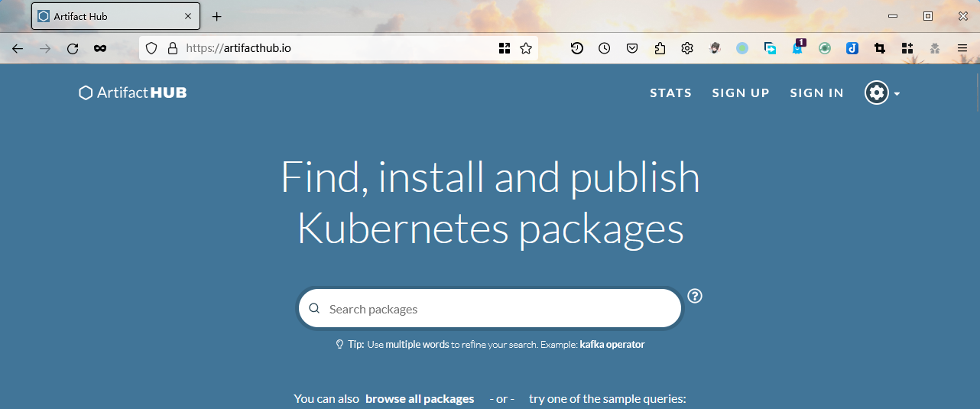Open the search tips help icon
The width and height of the screenshot is (980, 409).
(695, 296)
